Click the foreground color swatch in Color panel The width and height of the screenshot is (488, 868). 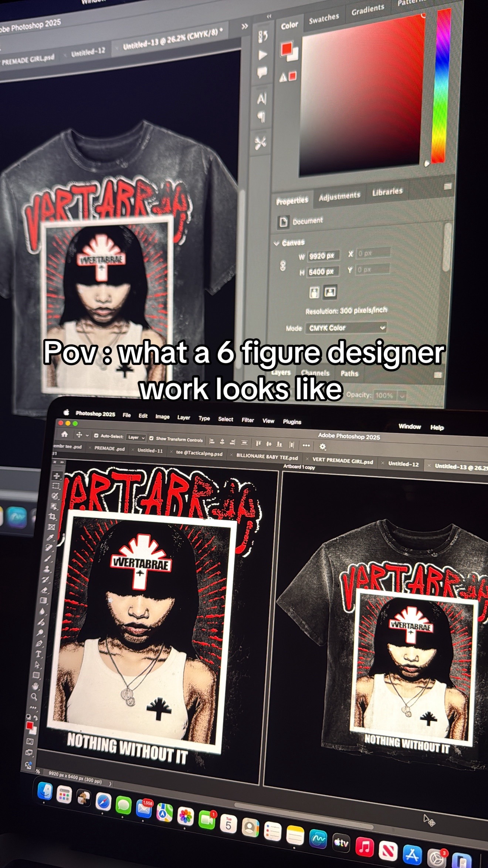click(286, 49)
